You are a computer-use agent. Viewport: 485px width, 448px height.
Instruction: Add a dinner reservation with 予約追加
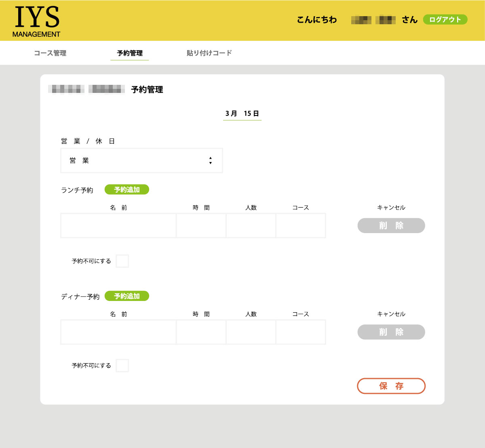pos(127,296)
